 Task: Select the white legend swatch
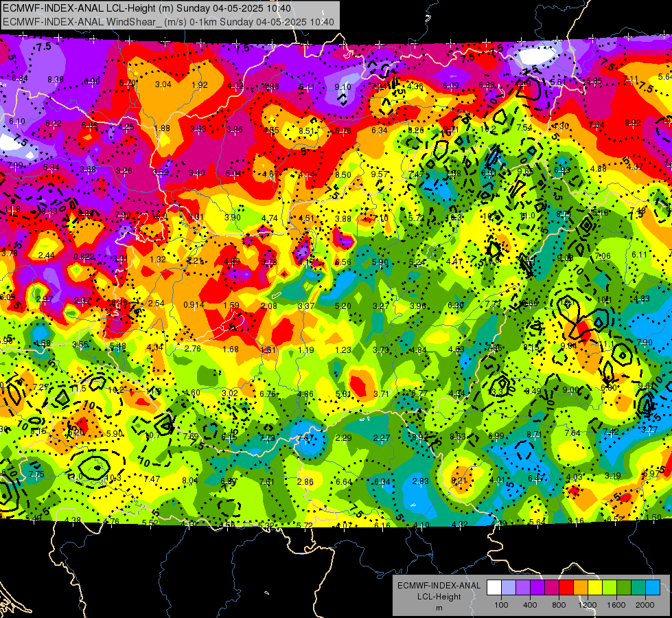click(494, 588)
